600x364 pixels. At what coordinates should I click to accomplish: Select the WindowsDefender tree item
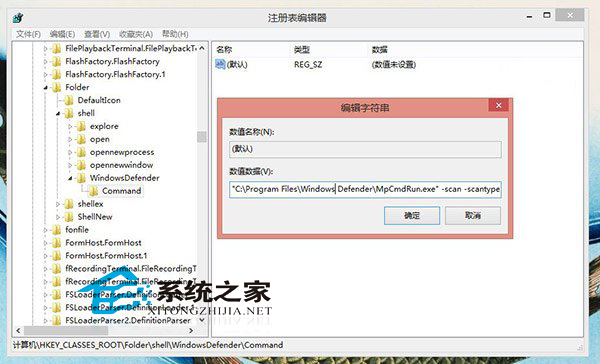(125, 178)
